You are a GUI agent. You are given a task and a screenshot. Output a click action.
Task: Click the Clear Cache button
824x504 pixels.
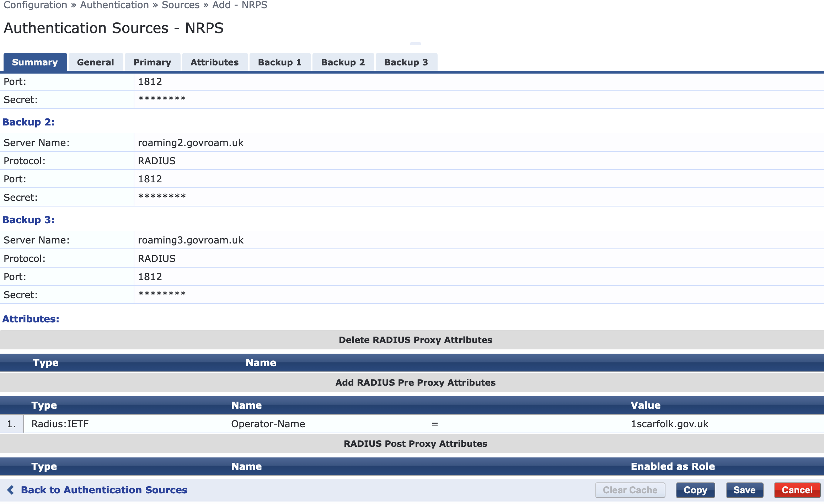(x=630, y=490)
